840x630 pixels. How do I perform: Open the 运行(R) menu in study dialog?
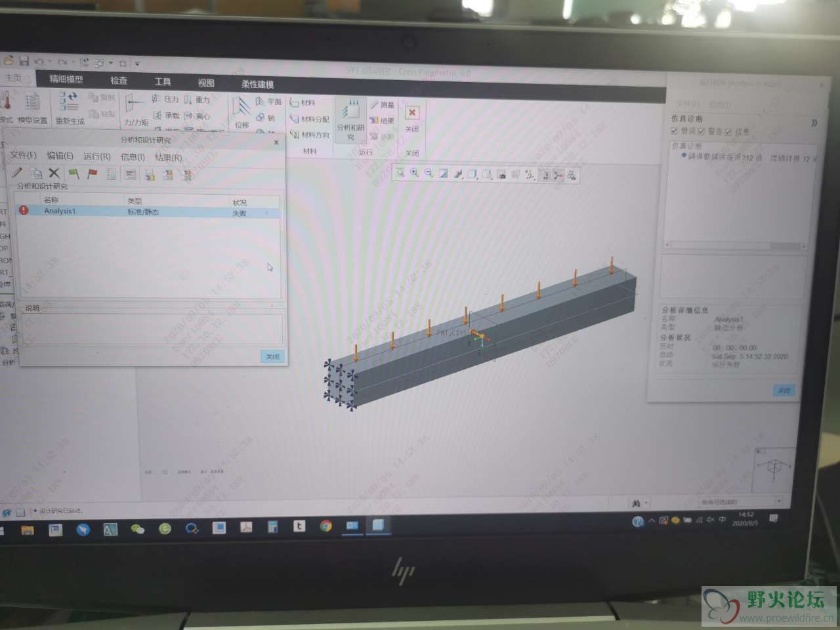coord(97,156)
